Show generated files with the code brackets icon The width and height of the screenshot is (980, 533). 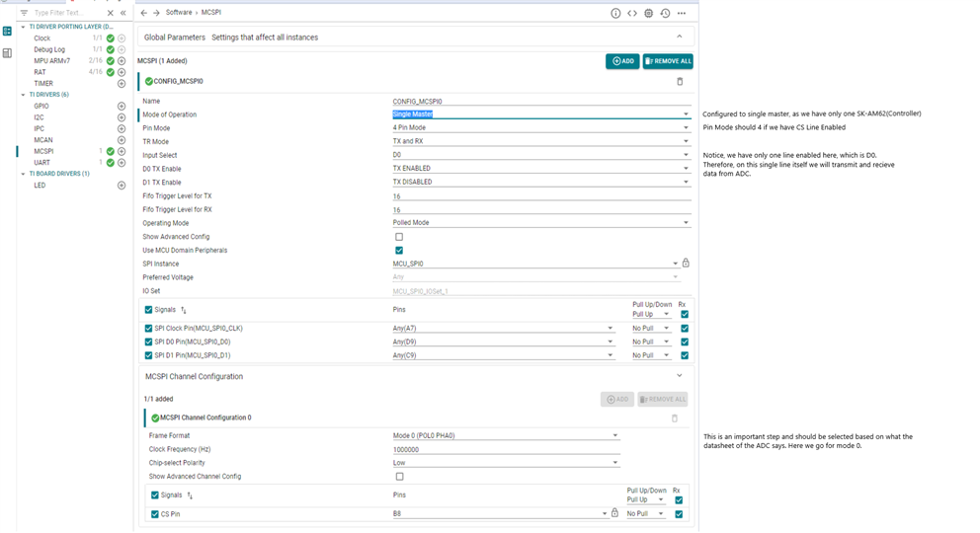632,13
